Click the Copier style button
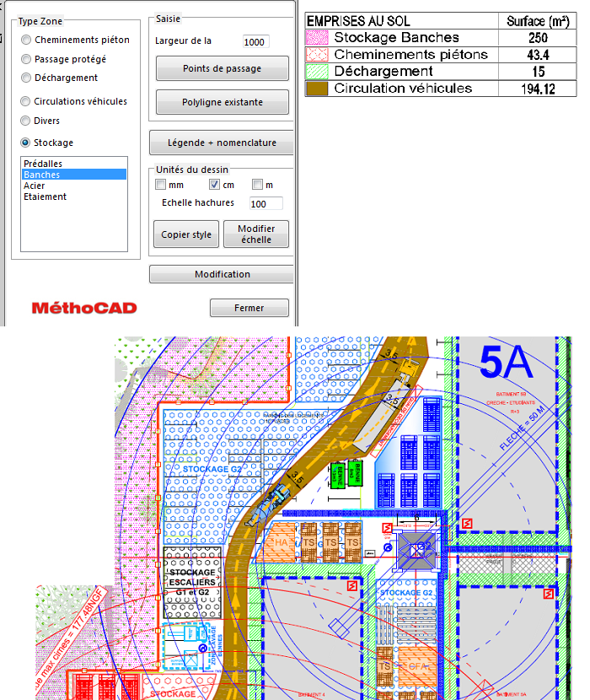The height and width of the screenshot is (700, 590). tap(186, 234)
